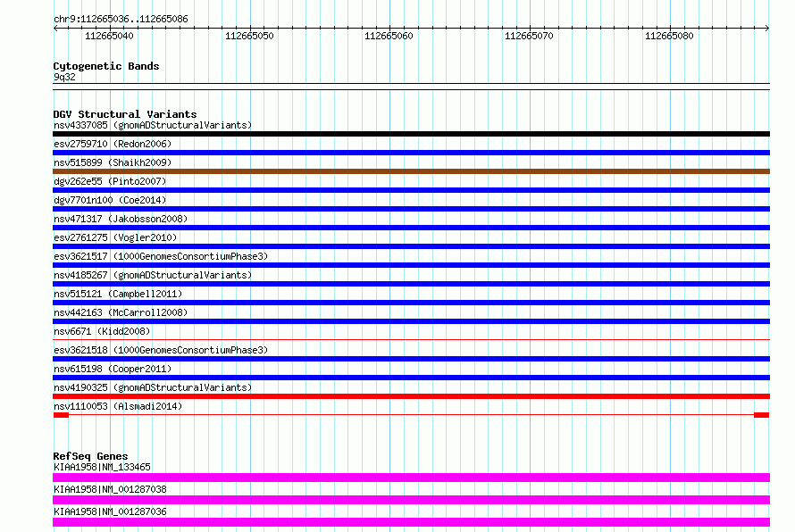
Task: Select blue bar for dgv7701n100 Coe2014
Action: pyautogui.click(x=411, y=209)
